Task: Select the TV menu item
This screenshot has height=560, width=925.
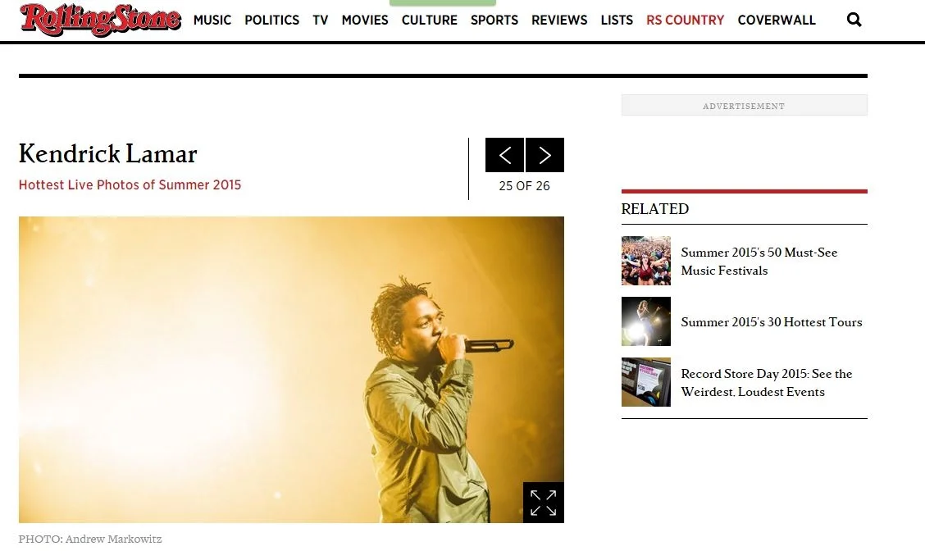Action: pyautogui.click(x=321, y=20)
